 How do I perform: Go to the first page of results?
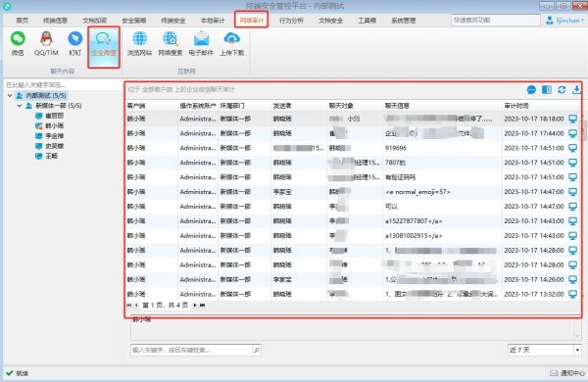pos(129,306)
